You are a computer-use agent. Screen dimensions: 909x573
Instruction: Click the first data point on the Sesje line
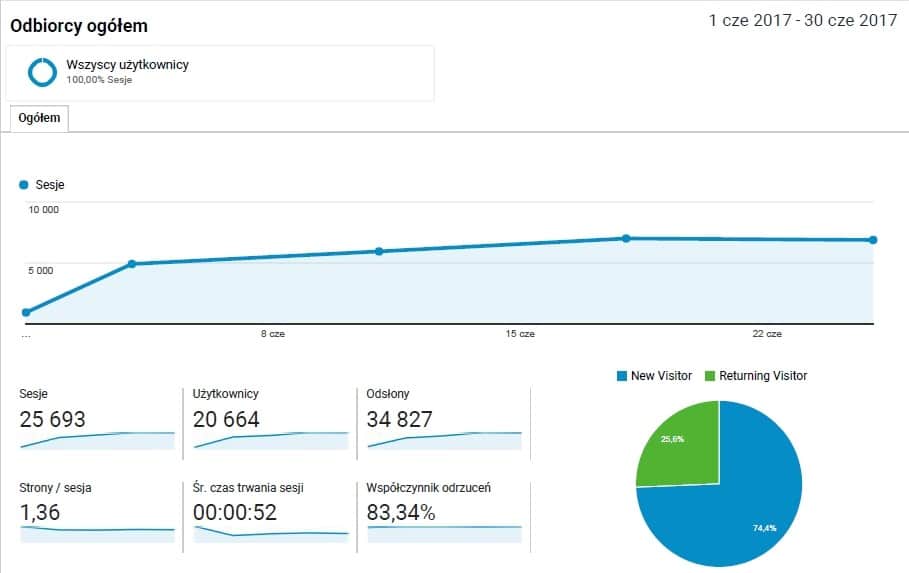[x=26, y=313]
